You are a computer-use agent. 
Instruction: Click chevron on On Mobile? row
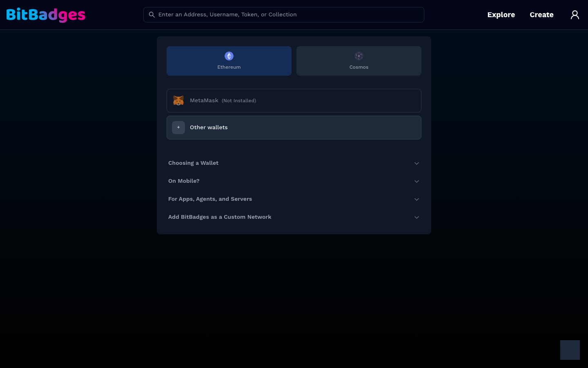[416, 182]
